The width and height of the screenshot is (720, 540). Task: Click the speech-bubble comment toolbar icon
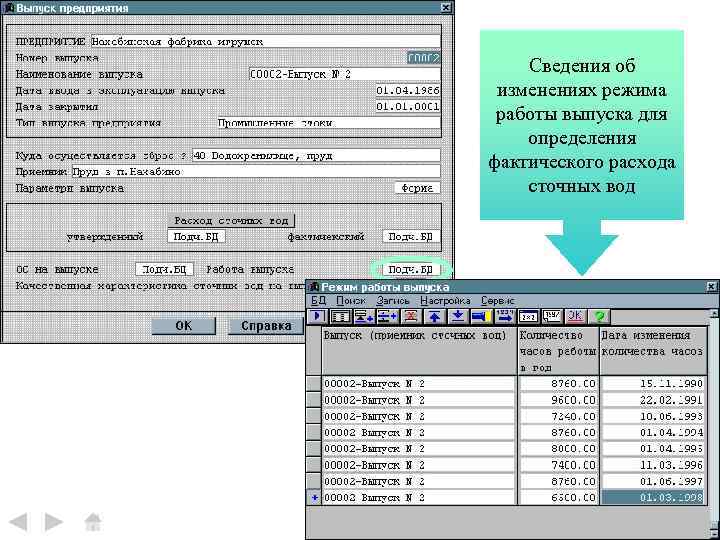pyautogui.click(x=551, y=316)
